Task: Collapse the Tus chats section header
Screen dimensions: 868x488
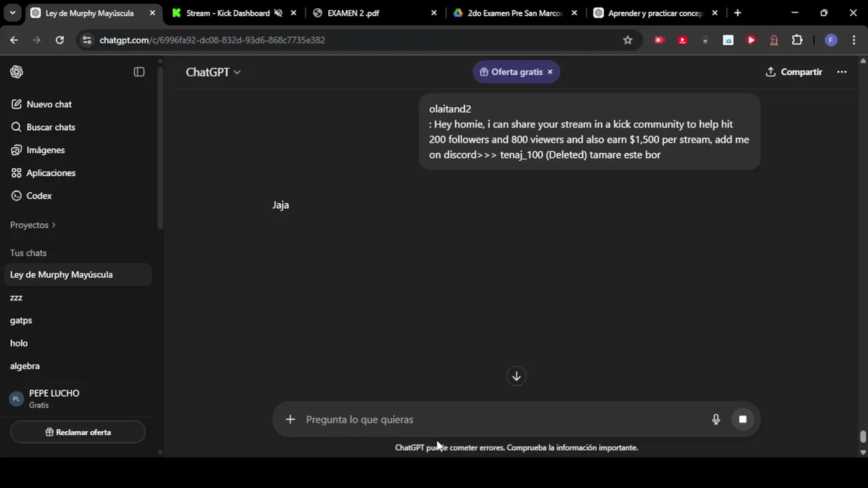Action: click(28, 253)
